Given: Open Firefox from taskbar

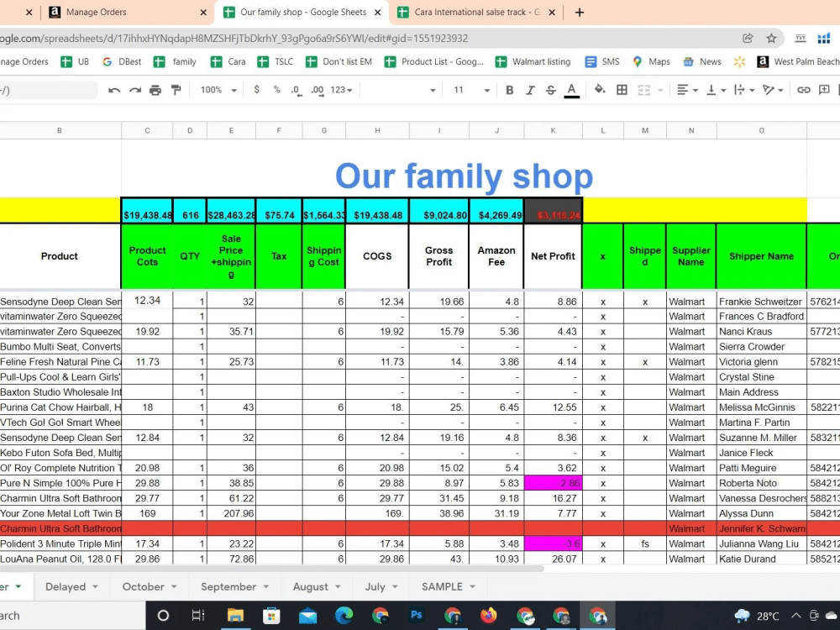Looking at the screenshot, I should [x=489, y=616].
